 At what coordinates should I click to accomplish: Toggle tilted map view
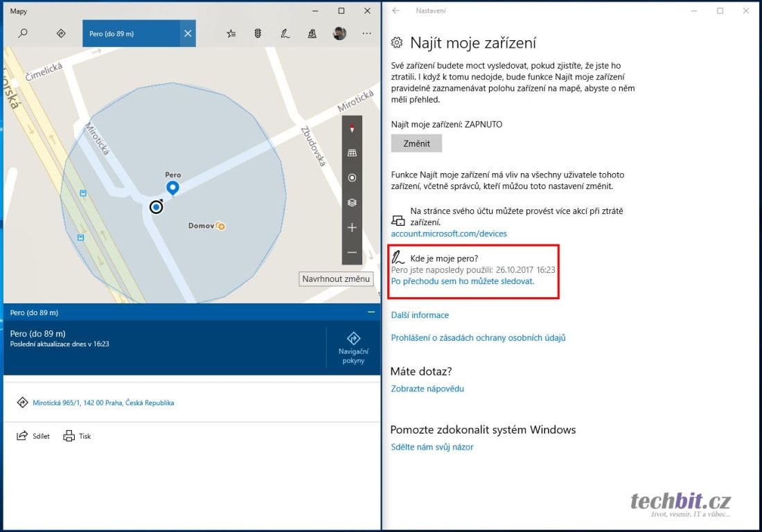(352, 153)
